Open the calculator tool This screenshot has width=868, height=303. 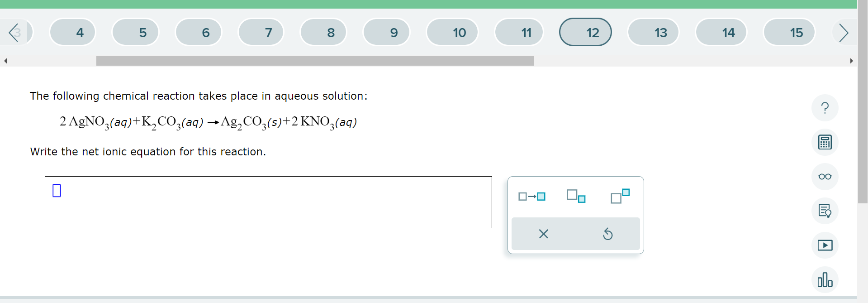(x=825, y=142)
